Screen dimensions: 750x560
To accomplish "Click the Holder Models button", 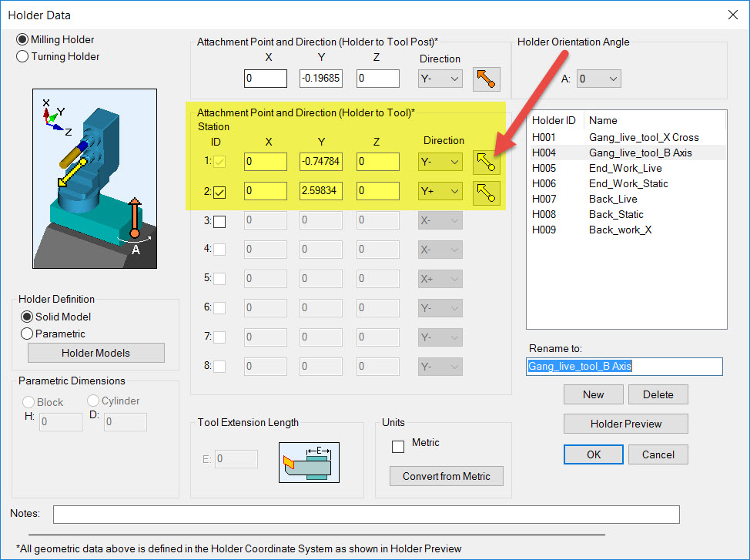I will tap(95, 353).
